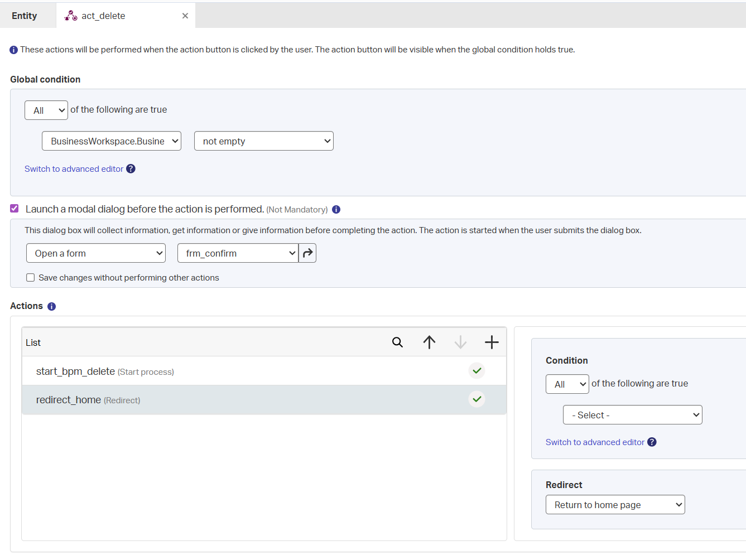Close the act_delete tab
746x560 pixels.
click(185, 16)
